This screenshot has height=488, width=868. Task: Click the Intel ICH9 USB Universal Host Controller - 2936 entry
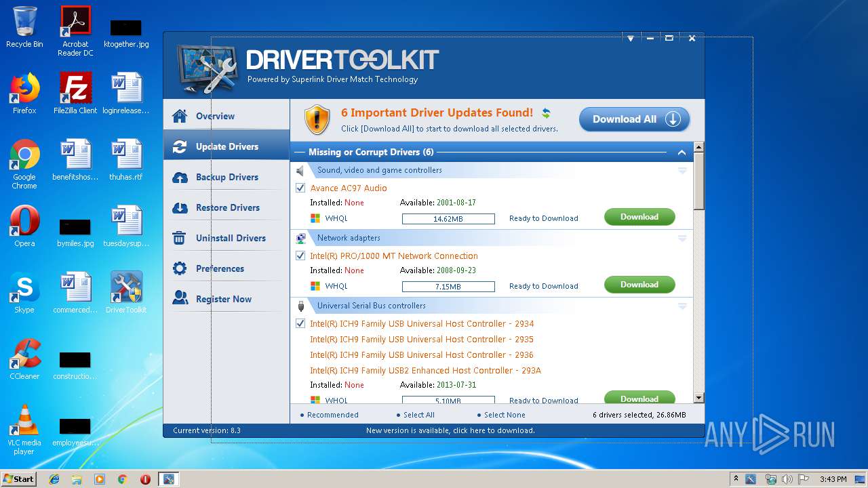422,354
